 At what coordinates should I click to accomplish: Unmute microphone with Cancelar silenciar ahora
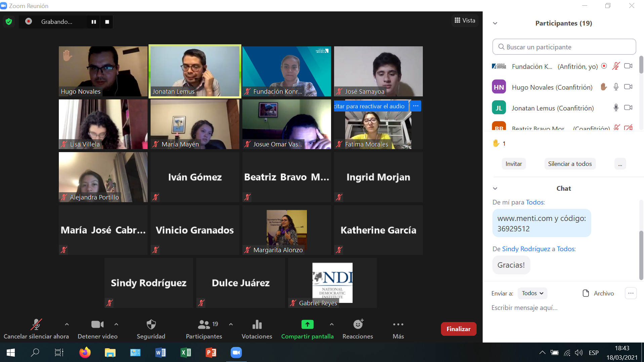click(x=36, y=325)
